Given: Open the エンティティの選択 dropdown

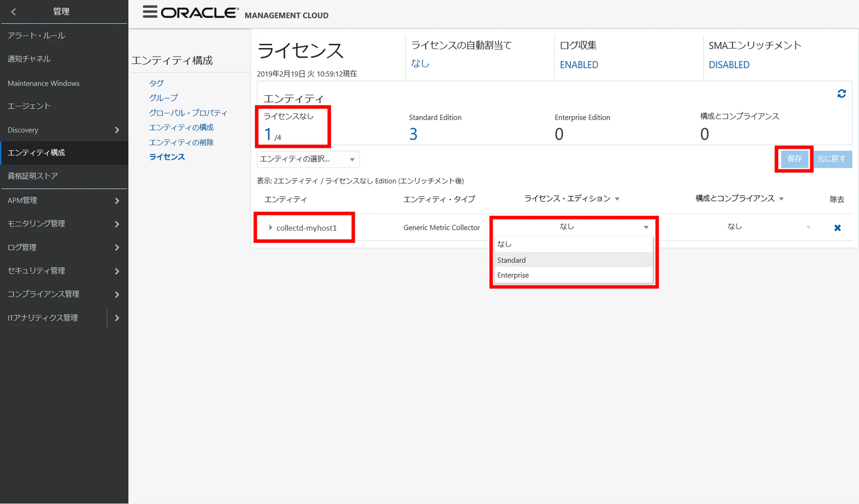Looking at the screenshot, I should coord(308,159).
